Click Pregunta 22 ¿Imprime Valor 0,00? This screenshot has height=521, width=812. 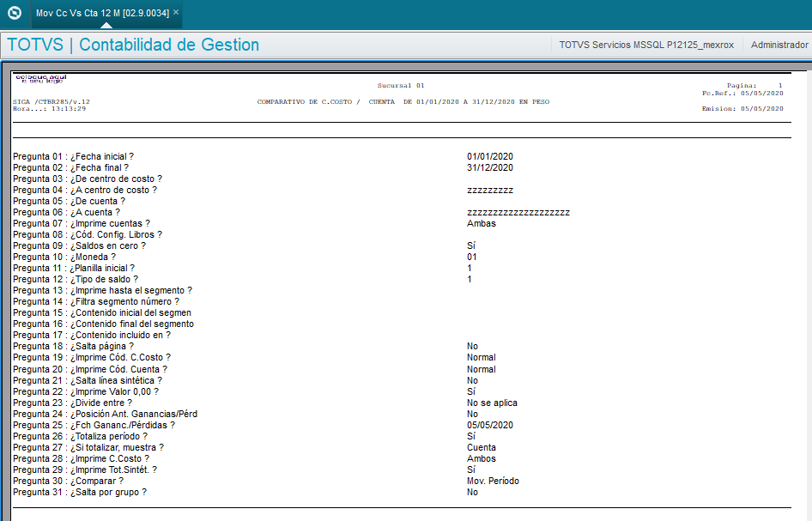[86, 391]
